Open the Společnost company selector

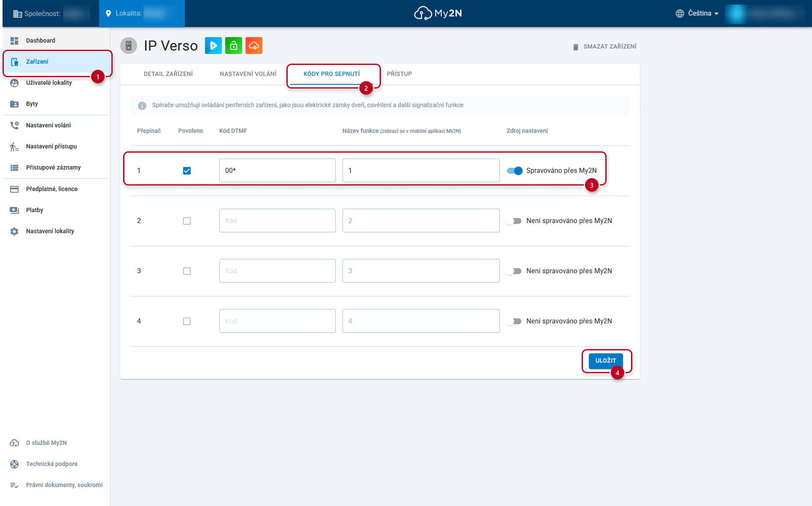(51, 13)
